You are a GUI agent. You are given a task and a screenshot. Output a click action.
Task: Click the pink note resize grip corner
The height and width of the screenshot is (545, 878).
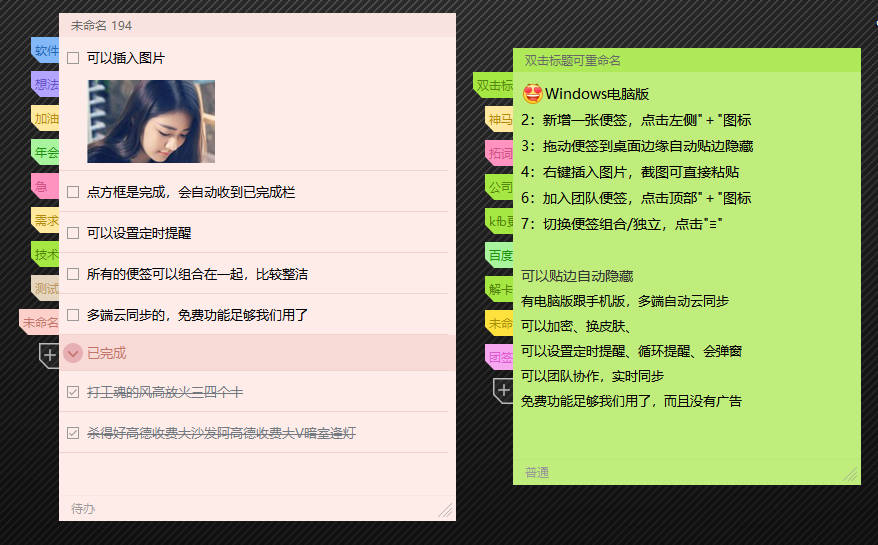click(446, 511)
